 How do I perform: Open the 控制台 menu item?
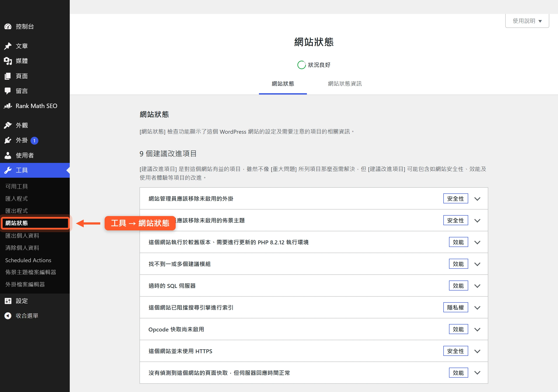coord(35,27)
